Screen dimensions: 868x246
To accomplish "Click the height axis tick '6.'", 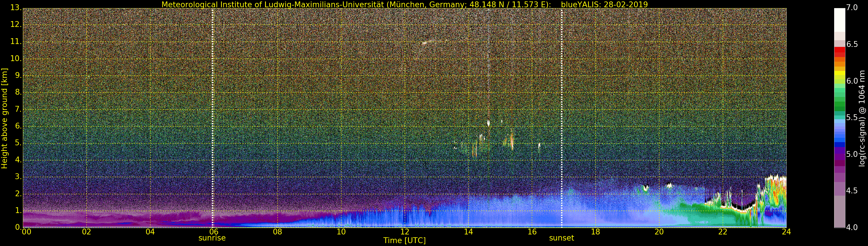I will (18, 126).
